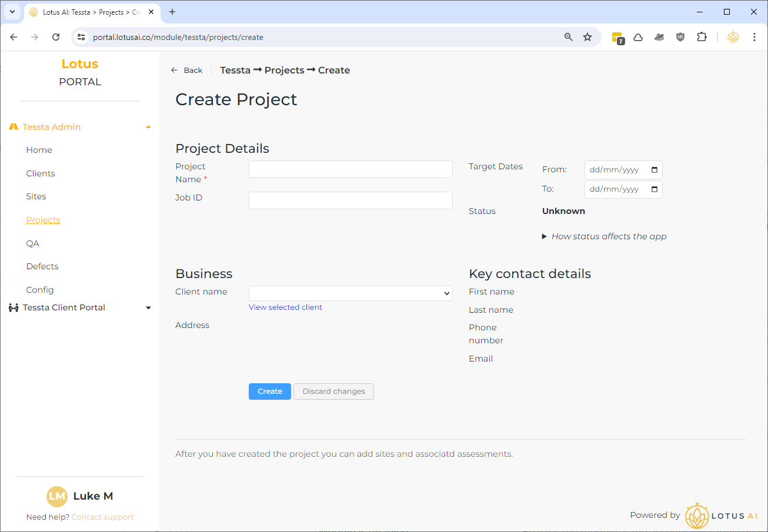
Task: Click the Lotus AI extension icon in toolbar
Action: pyautogui.click(x=733, y=37)
